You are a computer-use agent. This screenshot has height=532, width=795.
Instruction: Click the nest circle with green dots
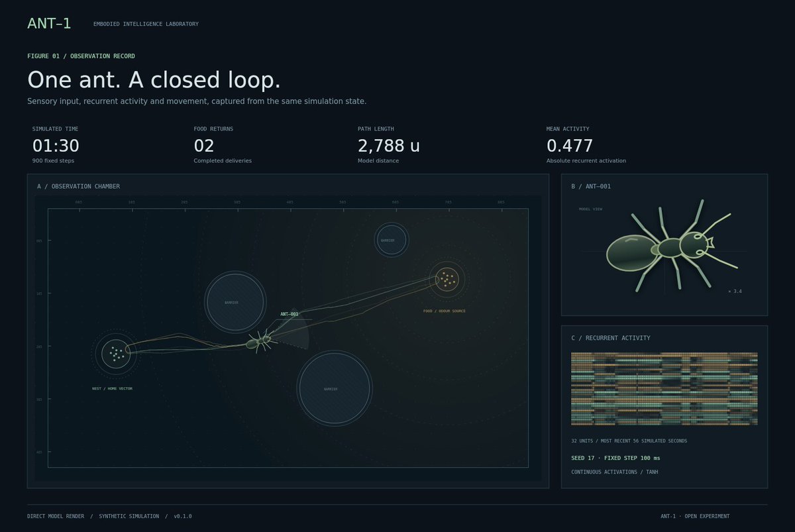[117, 355]
